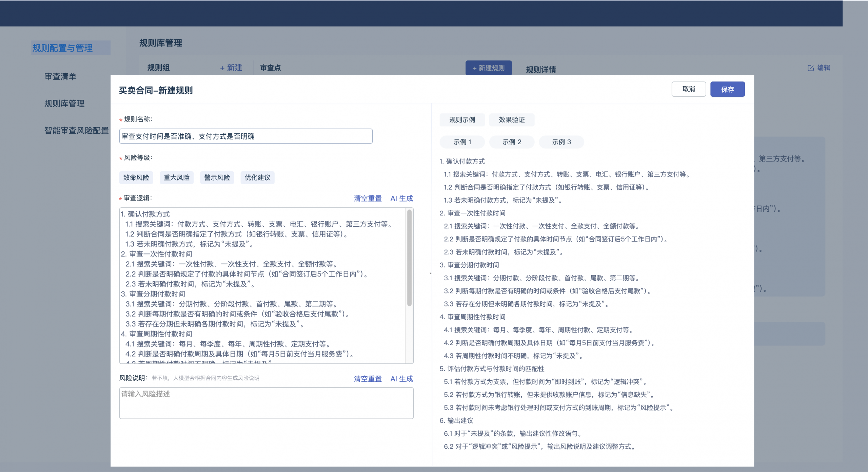Open 示例 1 example
The image size is (868, 472).
(x=462, y=142)
